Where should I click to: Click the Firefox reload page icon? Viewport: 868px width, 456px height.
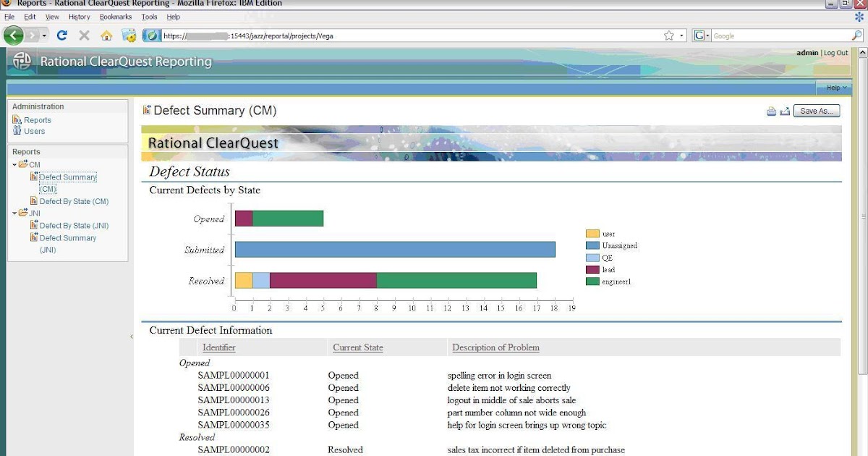(61, 35)
